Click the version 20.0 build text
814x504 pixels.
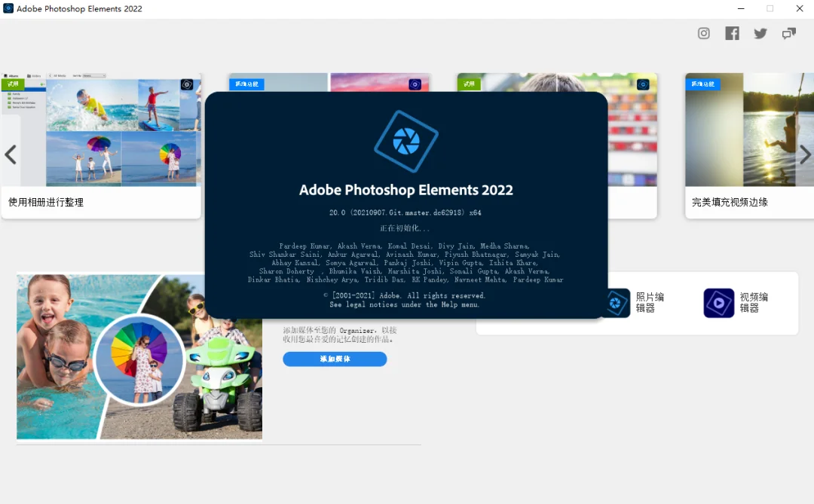(405, 212)
